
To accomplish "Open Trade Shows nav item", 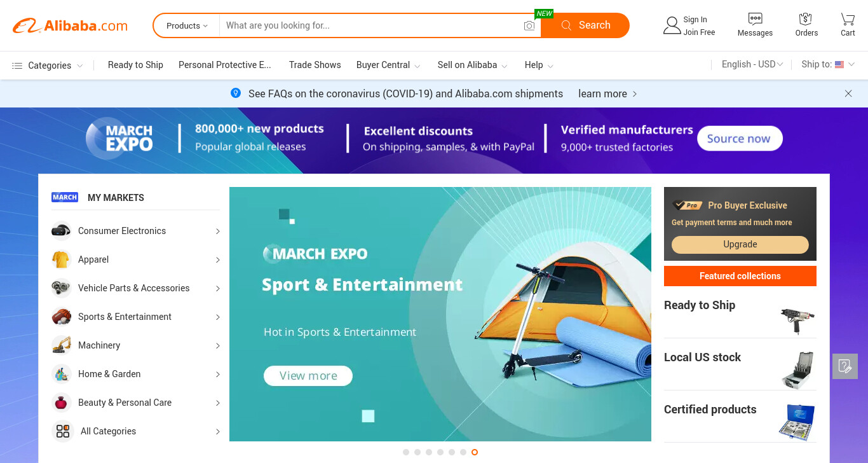I will (x=315, y=65).
